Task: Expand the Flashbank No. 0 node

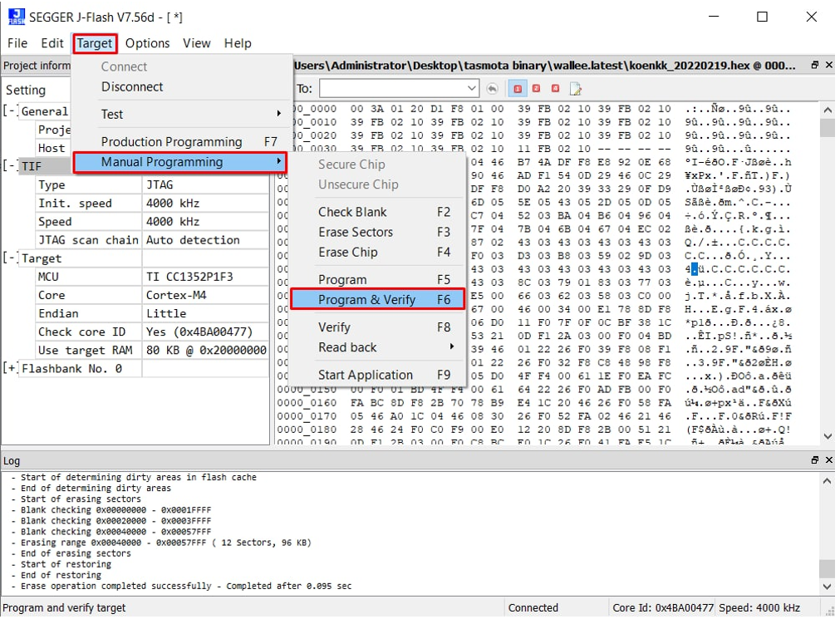Action: 10,368
